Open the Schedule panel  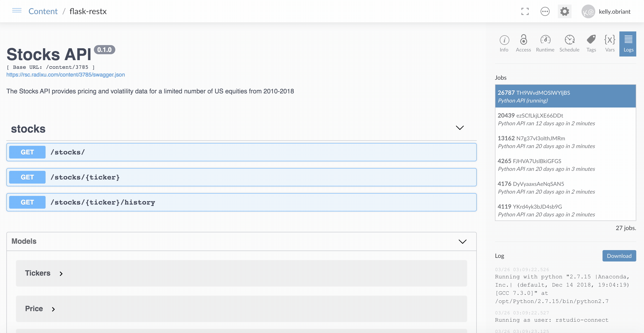(x=569, y=43)
